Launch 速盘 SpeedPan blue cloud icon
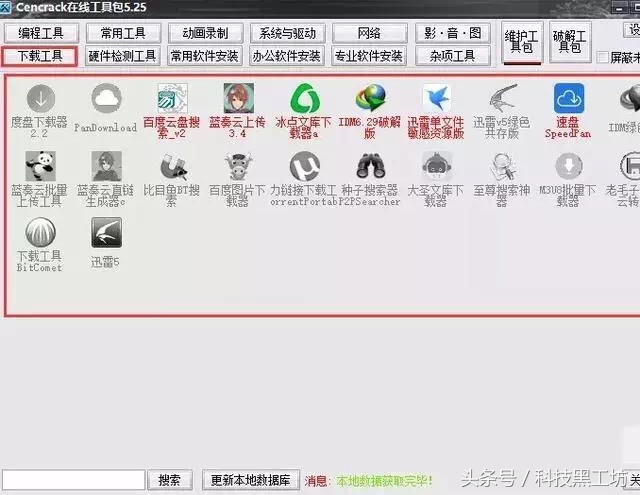 tap(569, 98)
